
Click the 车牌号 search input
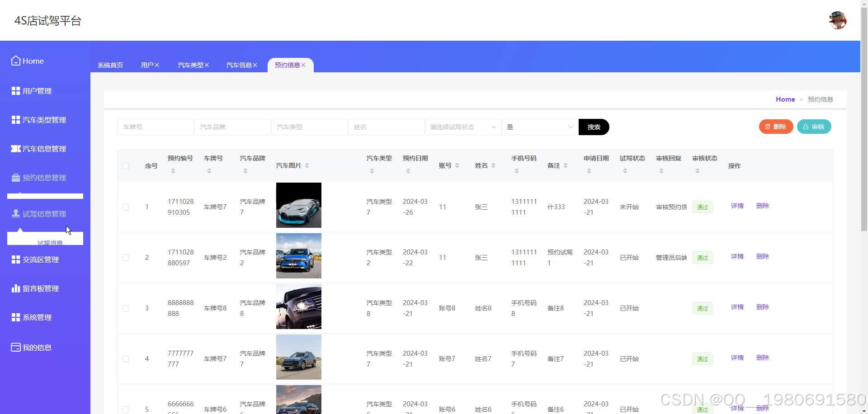tap(156, 127)
